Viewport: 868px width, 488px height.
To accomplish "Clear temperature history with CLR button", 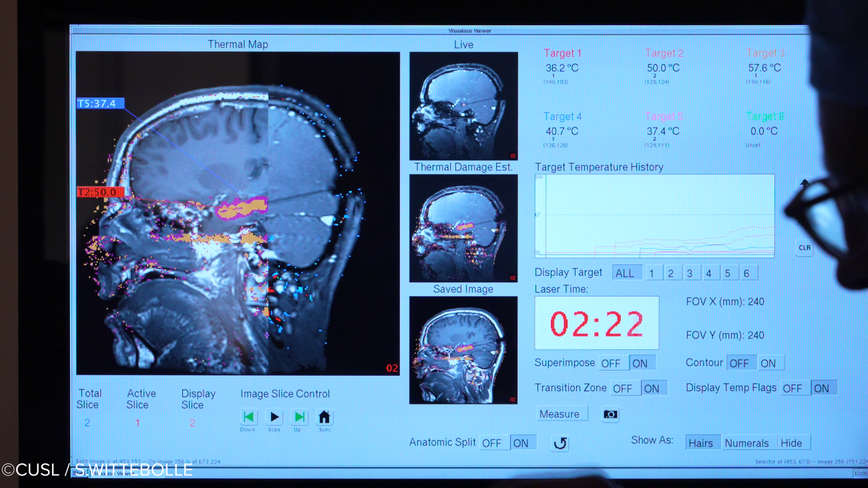I will click(x=805, y=248).
